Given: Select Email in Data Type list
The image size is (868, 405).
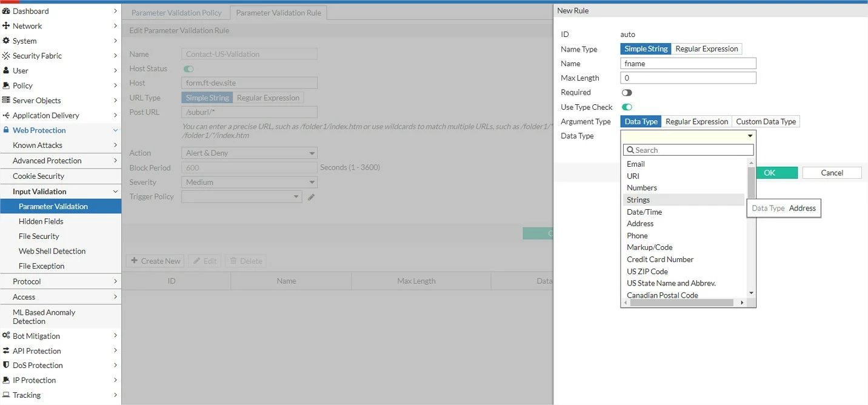Looking at the screenshot, I should coord(684,164).
